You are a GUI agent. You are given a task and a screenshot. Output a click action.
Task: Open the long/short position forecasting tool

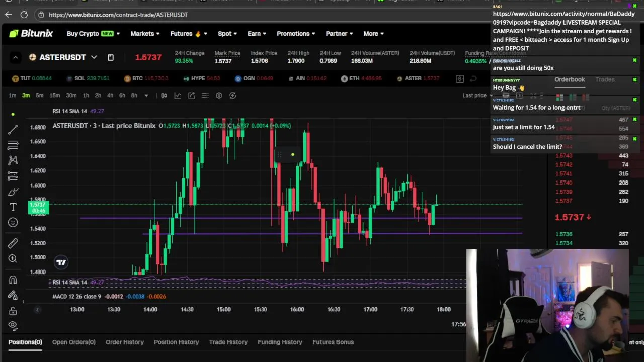click(13, 176)
